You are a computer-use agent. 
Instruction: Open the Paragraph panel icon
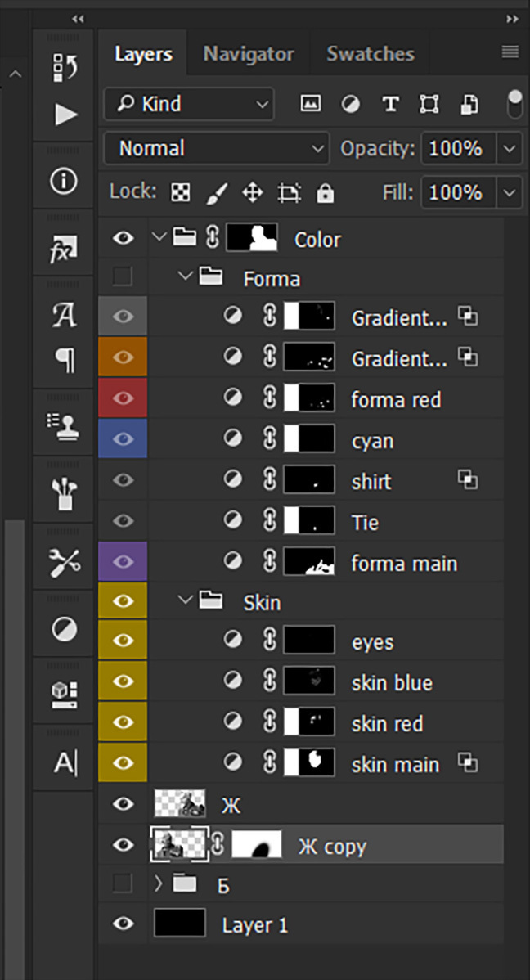tap(64, 361)
